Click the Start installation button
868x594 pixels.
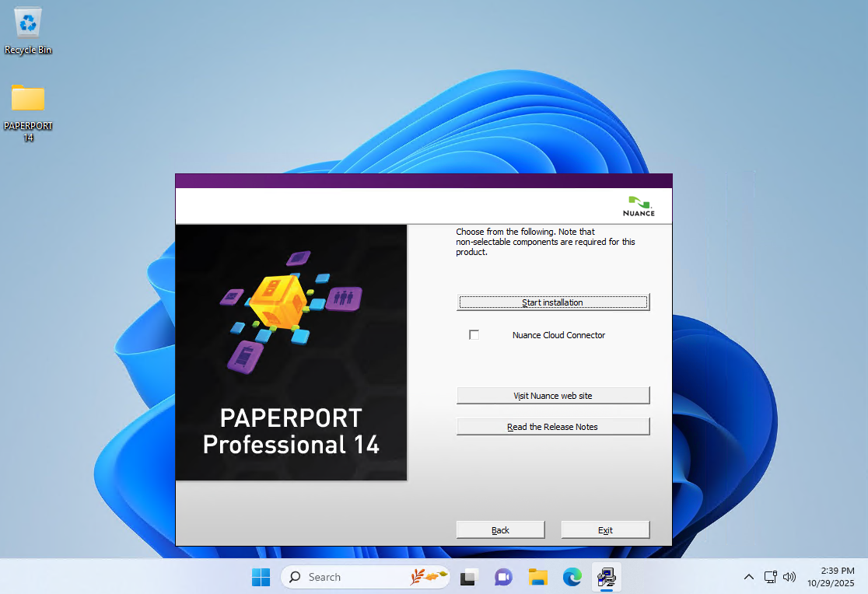coord(552,302)
